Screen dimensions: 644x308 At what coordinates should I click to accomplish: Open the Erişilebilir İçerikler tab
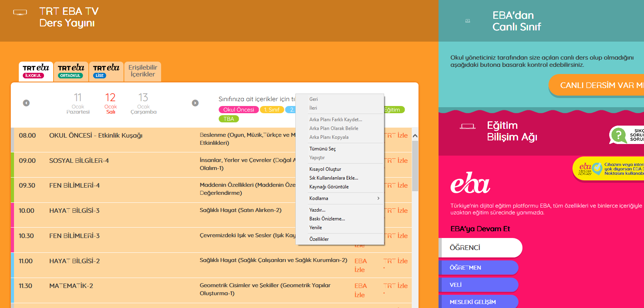[x=143, y=71]
